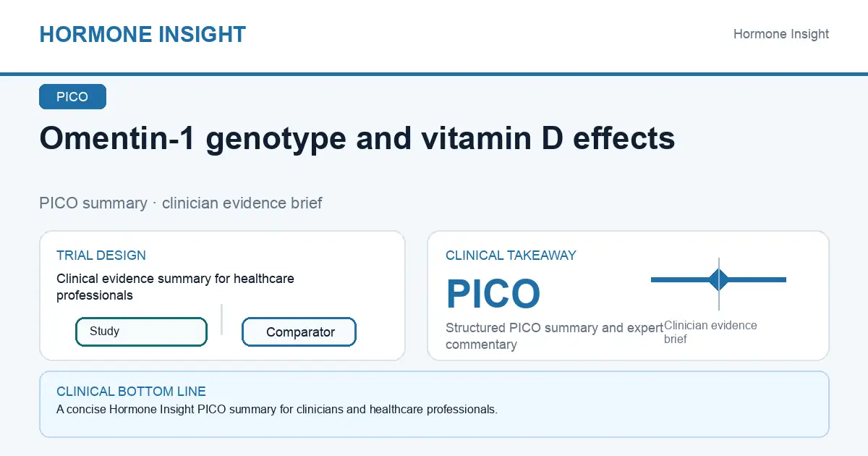Screen dimensions: 868x456
Task: Click the vertical reference line of plot
Action: coord(718,284)
